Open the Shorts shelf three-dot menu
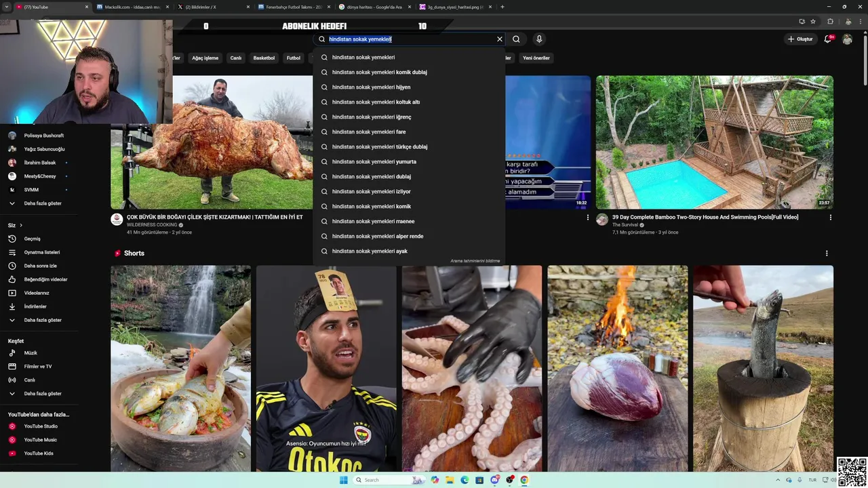868x488 pixels. pyautogui.click(x=827, y=253)
